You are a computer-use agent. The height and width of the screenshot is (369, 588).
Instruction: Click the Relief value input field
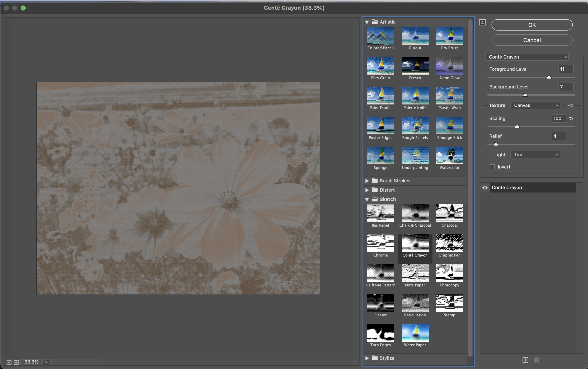click(559, 136)
